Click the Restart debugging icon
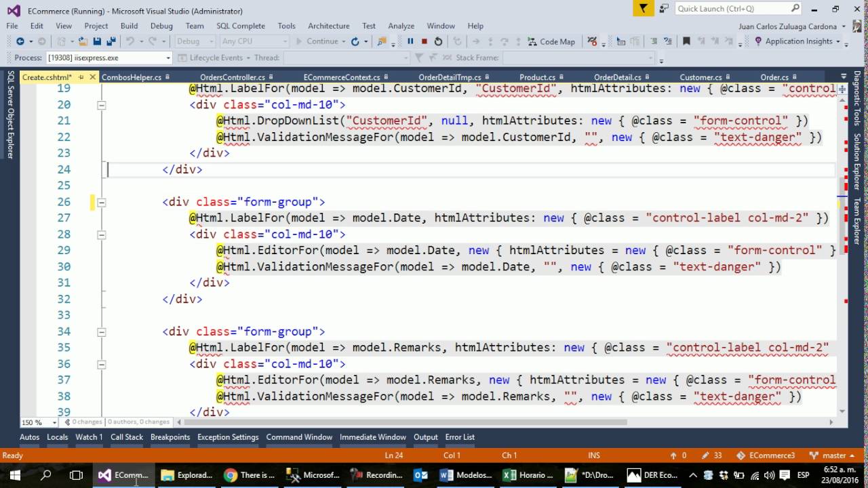Image resolution: width=868 pixels, height=488 pixels. coord(438,41)
